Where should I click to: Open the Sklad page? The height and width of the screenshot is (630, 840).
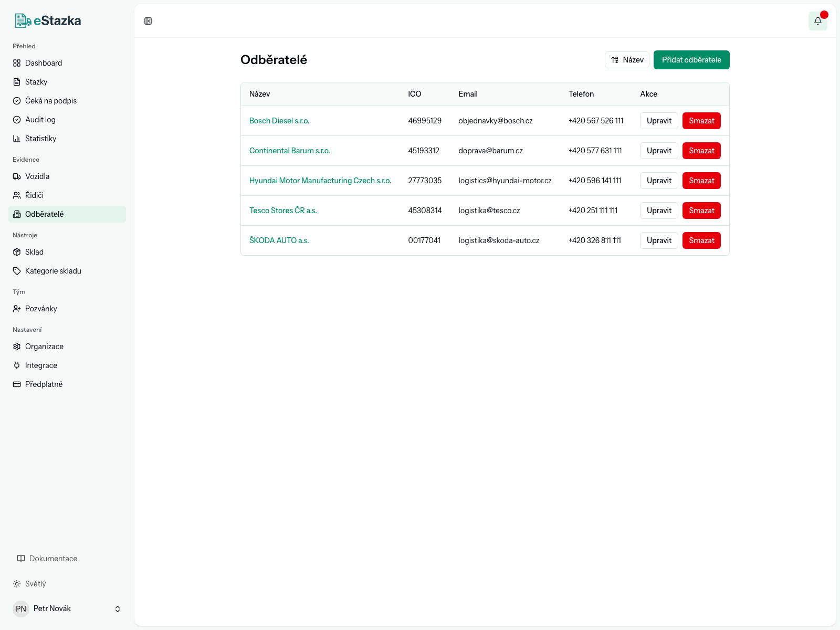[67, 252]
